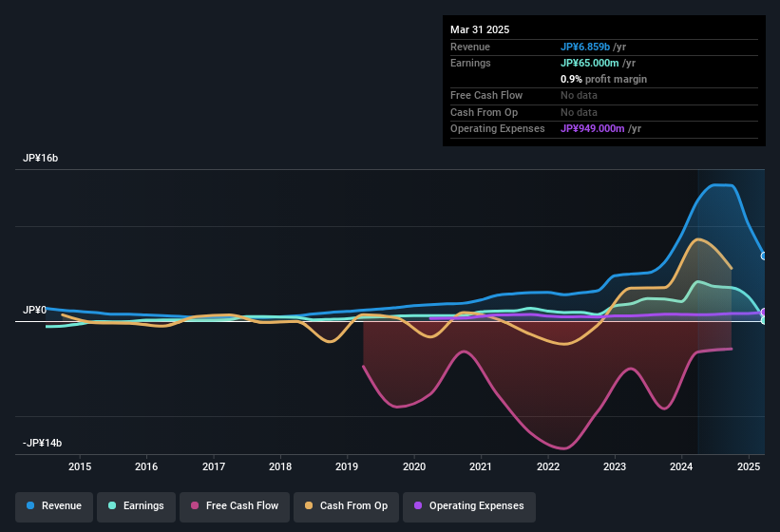Click the teal Earnings legend dot
The width and height of the screenshot is (780, 532).
[x=112, y=505]
